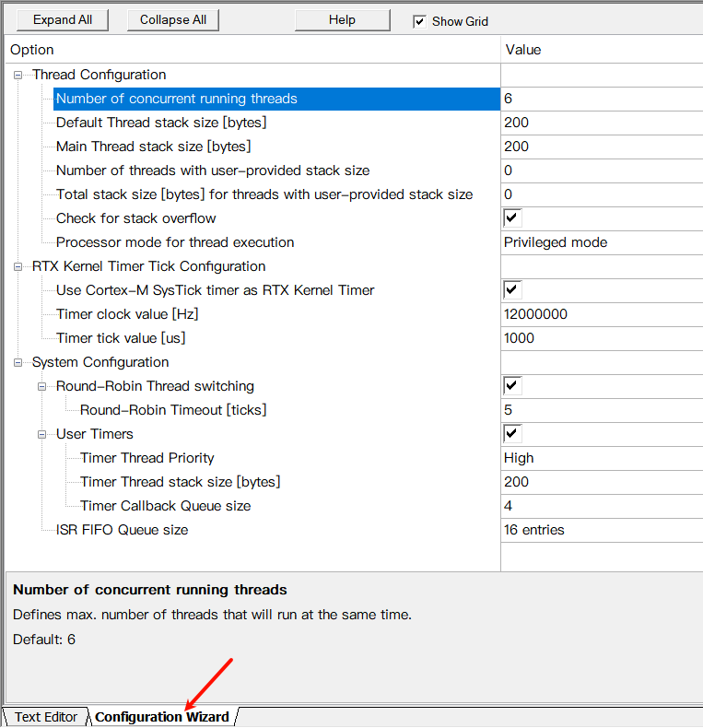Uncheck Use Cortex-M SysTick timer option
The image size is (703, 728).
pyautogui.click(x=512, y=290)
